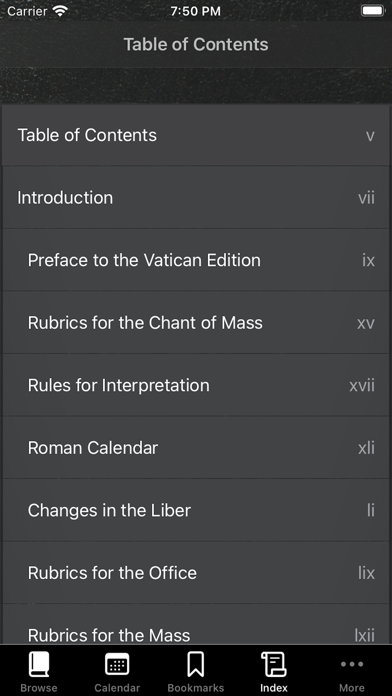
Task: Open the Browse tab book icon
Action: [x=39, y=665]
